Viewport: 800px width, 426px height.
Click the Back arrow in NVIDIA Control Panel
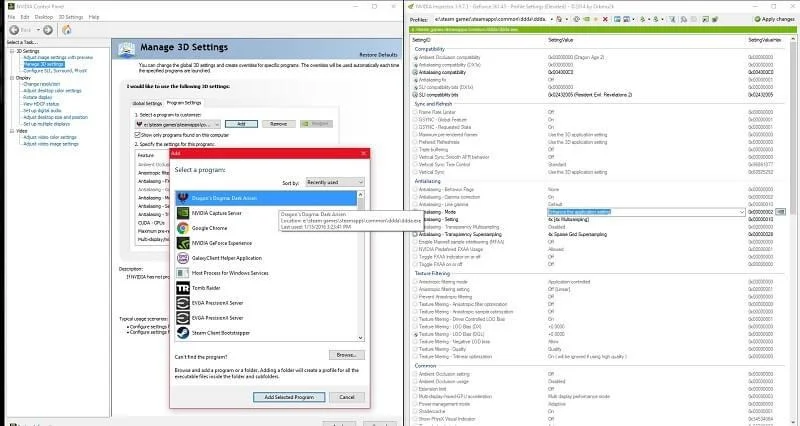pos(14,30)
